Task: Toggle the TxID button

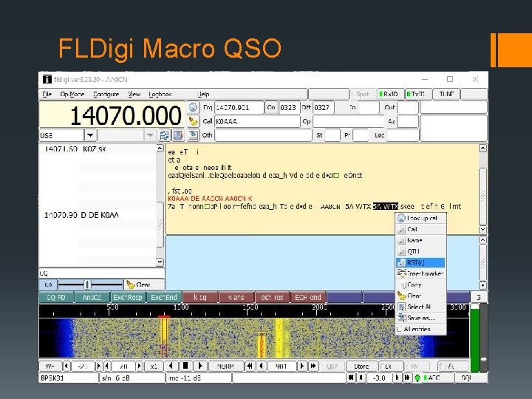Action: coord(418,94)
